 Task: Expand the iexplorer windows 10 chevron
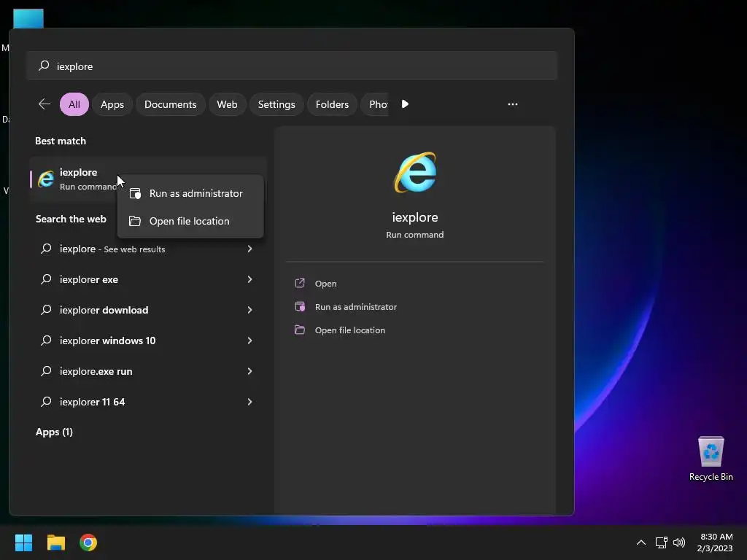249,340
